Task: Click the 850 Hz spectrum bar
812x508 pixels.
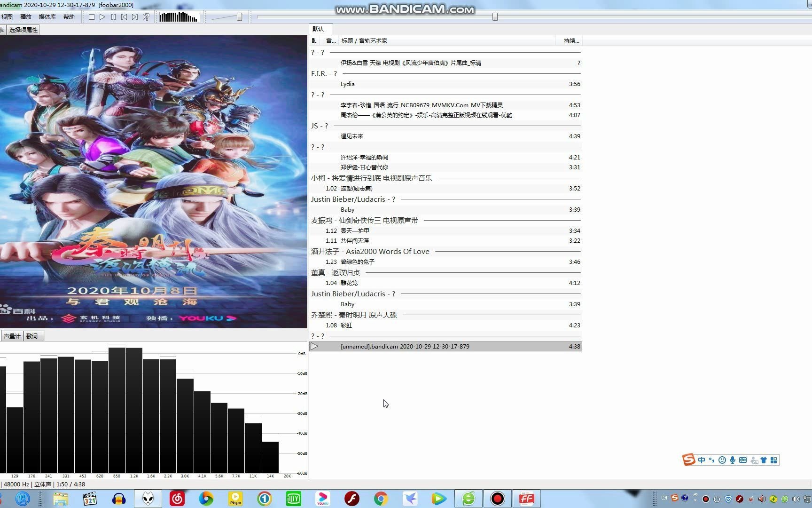Action: pos(117,410)
